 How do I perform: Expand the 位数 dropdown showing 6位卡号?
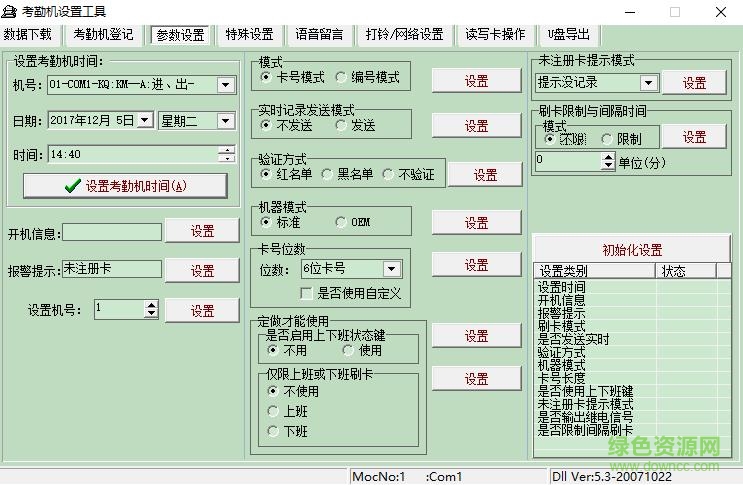pyautogui.click(x=392, y=269)
